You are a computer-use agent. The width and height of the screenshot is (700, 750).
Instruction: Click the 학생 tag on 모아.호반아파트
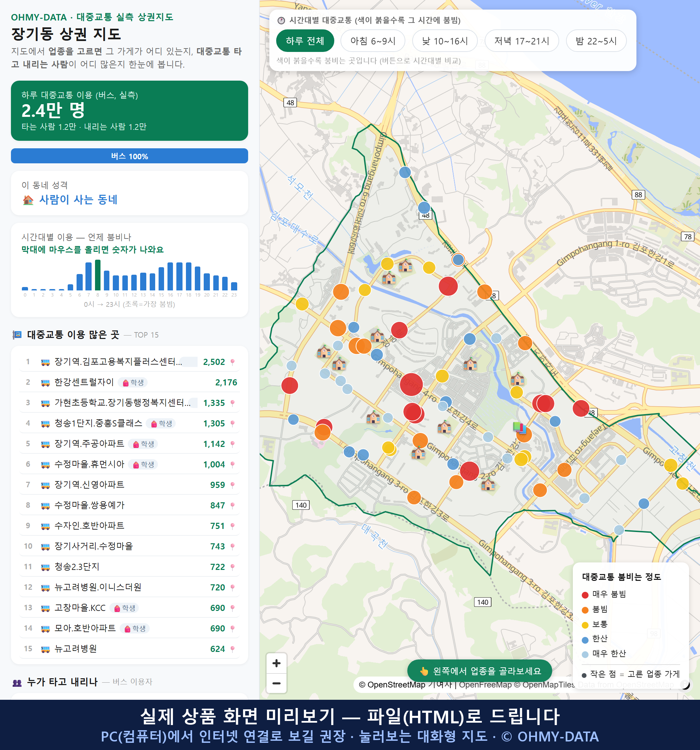click(x=135, y=628)
